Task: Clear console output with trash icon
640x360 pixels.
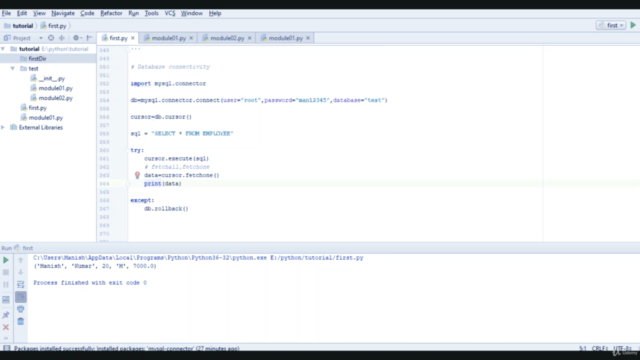Action: tap(20, 321)
